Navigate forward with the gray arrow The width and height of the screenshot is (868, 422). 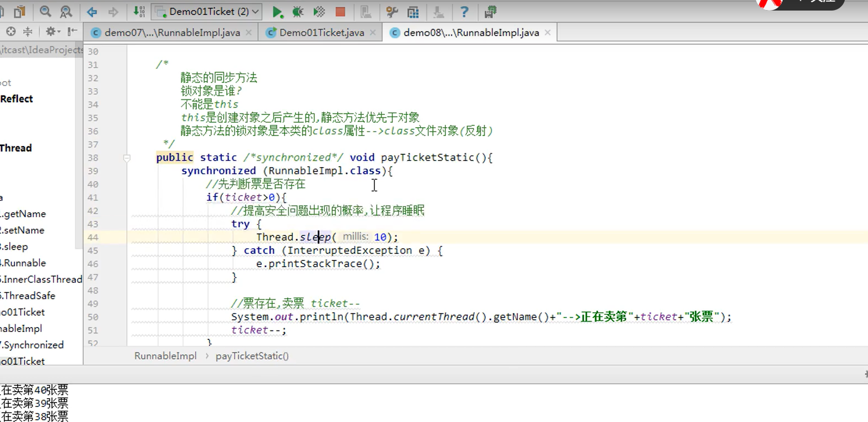click(113, 11)
